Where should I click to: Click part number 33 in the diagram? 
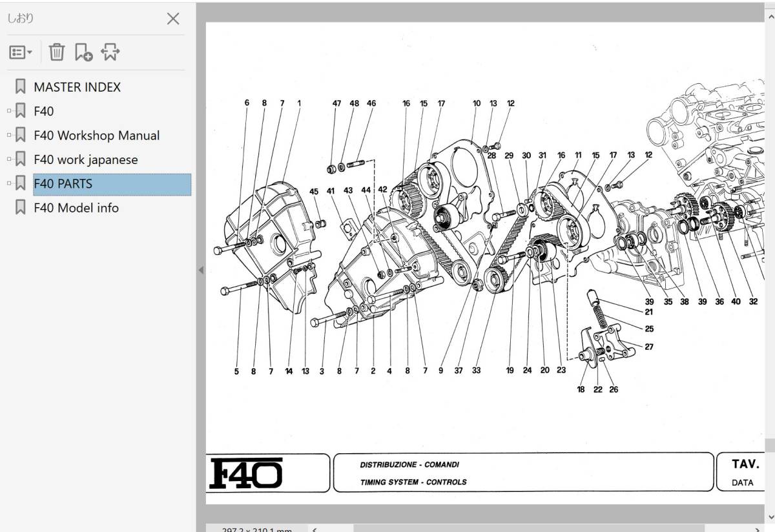click(x=476, y=371)
